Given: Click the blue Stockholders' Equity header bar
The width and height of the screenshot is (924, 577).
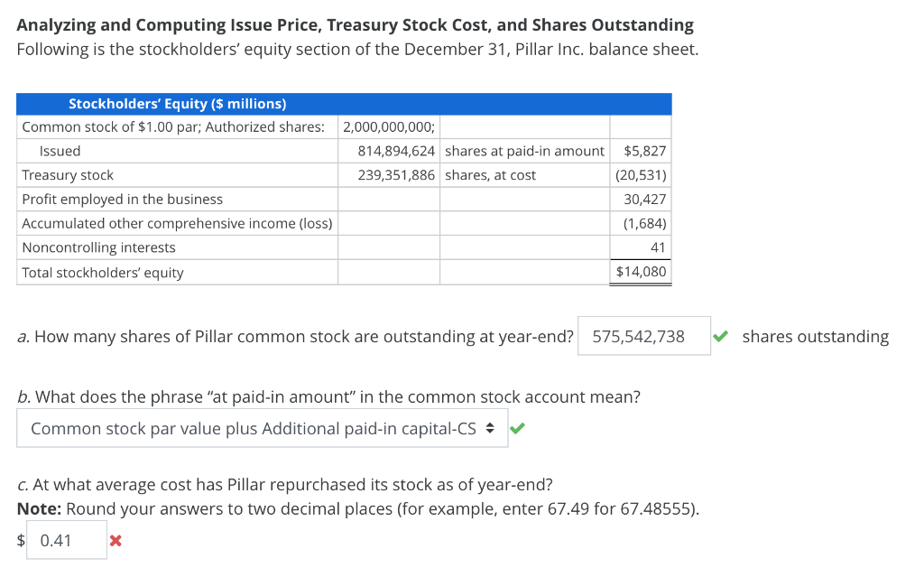Looking at the screenshot, I should click(344, 103).
